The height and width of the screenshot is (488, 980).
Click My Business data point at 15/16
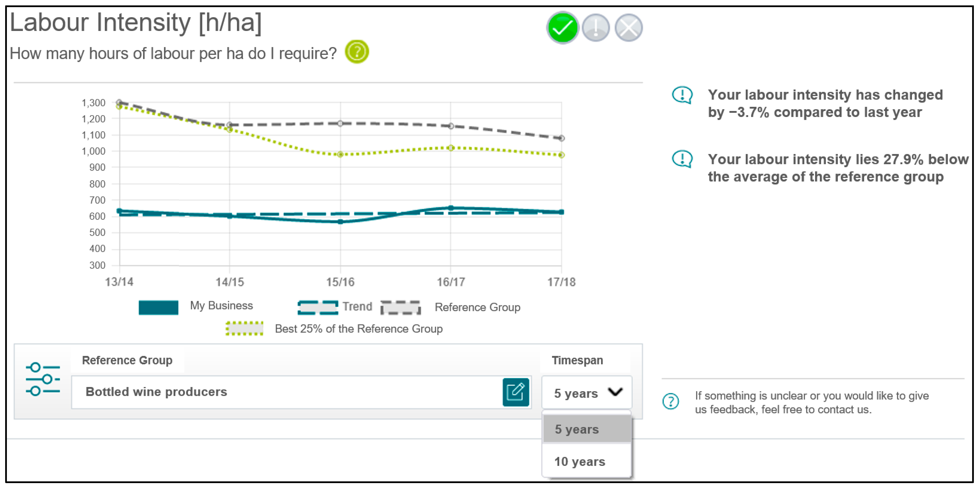(340, 221)
